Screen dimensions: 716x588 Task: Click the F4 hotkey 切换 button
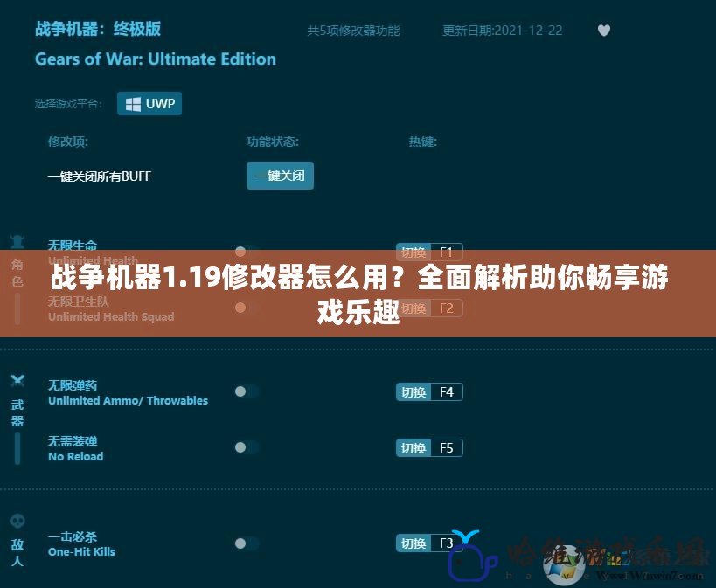pyautogui.click(x=414, y=392)
